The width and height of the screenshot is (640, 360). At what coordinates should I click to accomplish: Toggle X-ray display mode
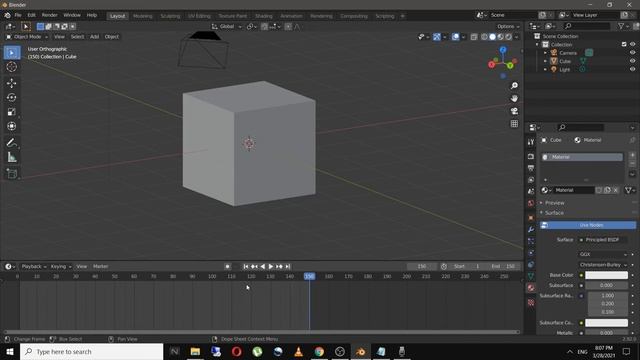click(x=474, y=37)
